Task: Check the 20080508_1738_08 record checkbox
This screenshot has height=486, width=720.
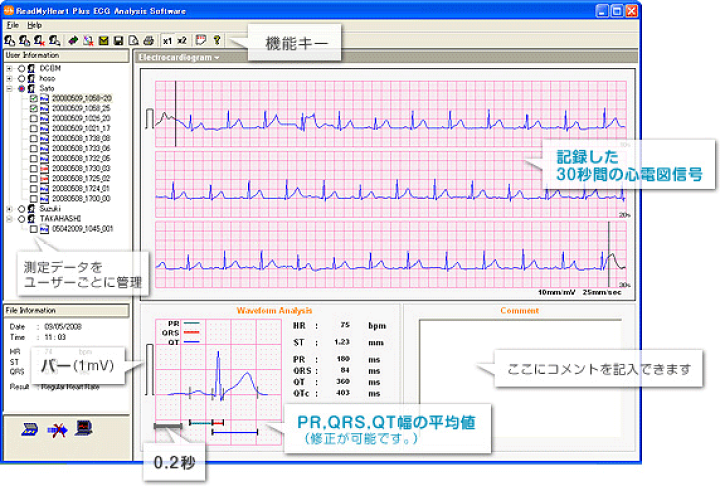Action: (34, 139)
